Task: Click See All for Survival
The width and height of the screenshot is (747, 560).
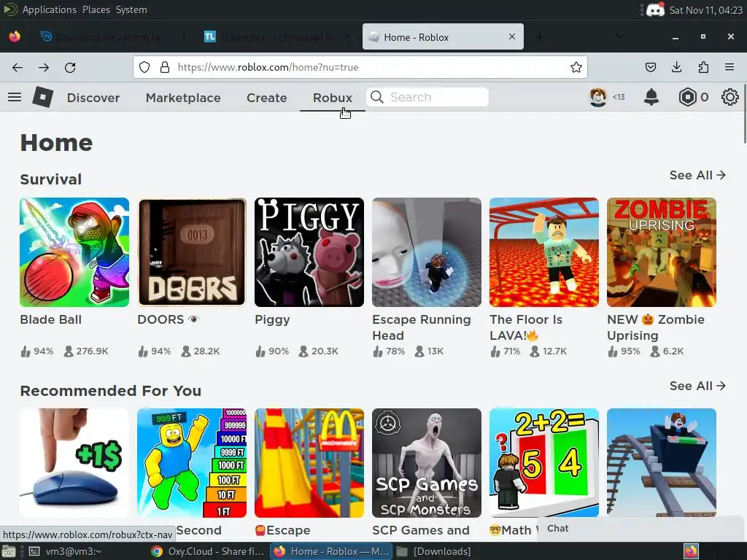Action: point(697,175)
